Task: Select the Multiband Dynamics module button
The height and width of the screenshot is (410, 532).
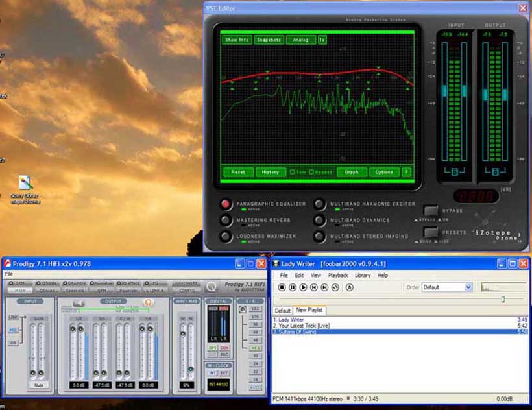Action: coord(319,220)
